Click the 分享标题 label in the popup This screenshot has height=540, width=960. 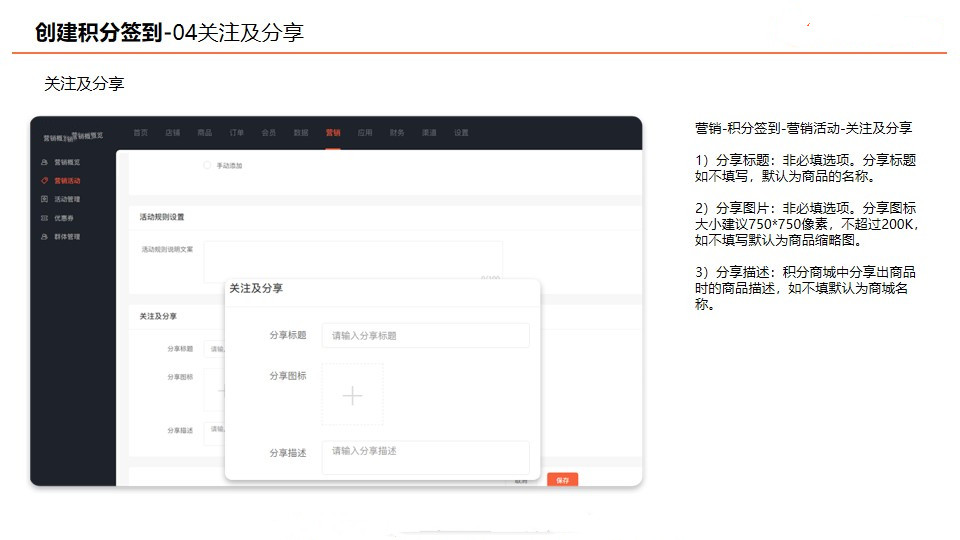point(288,335)
